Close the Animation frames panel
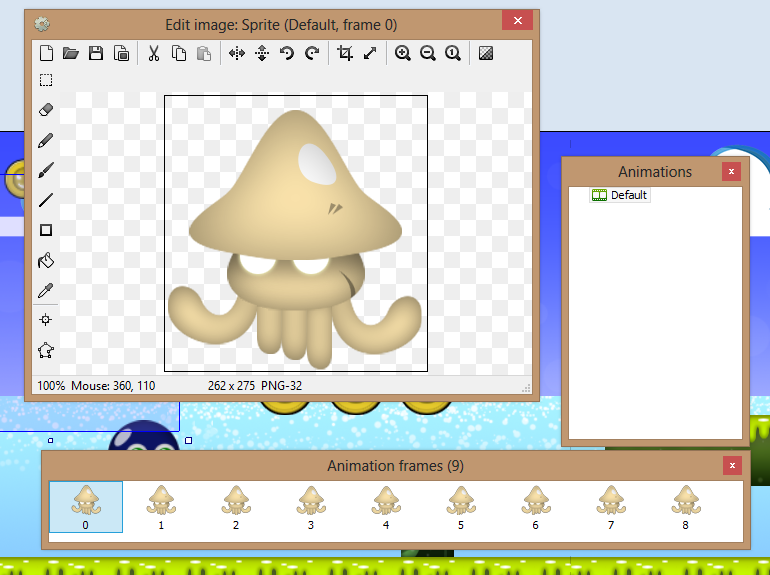This screenshot has width=770, height=575. 732,465
